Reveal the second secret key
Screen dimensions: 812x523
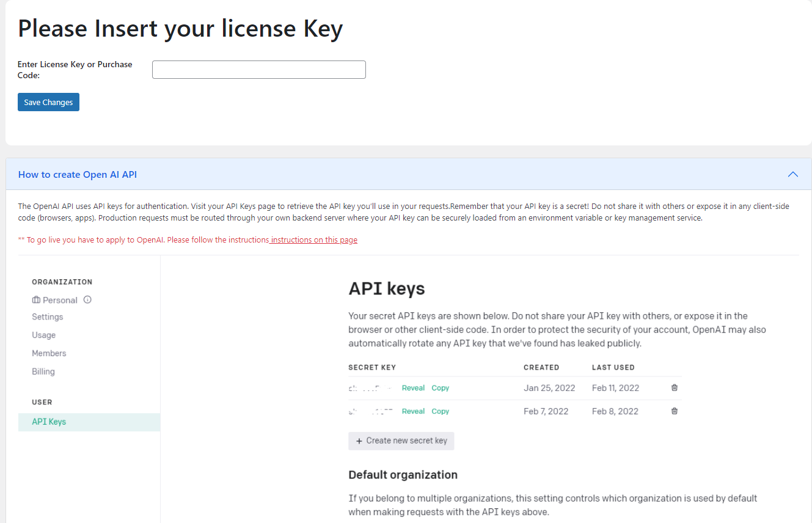pyautogui.click(x=413, y=411)
